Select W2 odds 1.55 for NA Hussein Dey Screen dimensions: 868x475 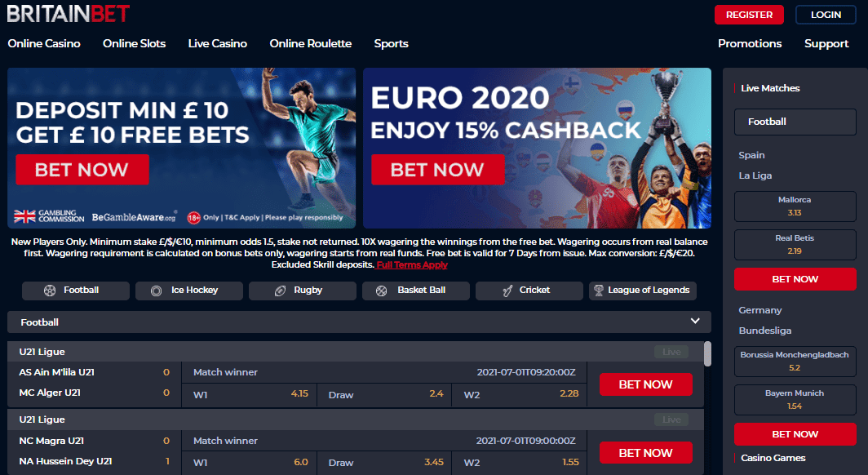(x=519, y=462)
